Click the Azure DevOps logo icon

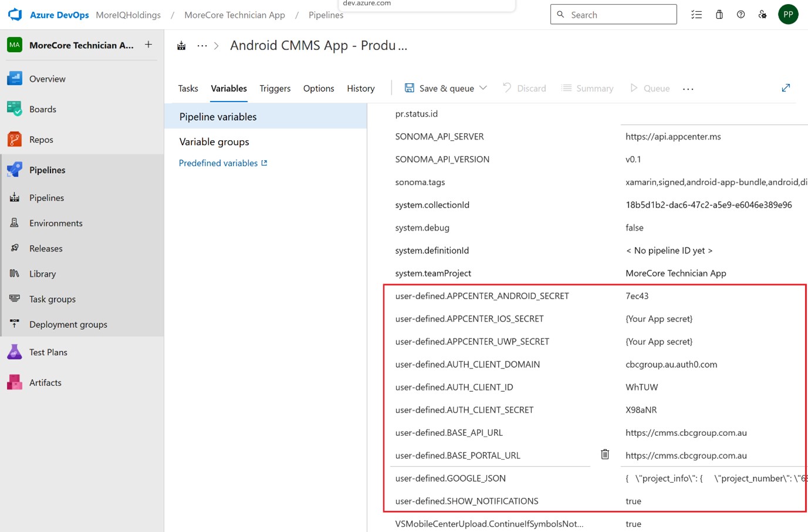click(x=15, y=15)
